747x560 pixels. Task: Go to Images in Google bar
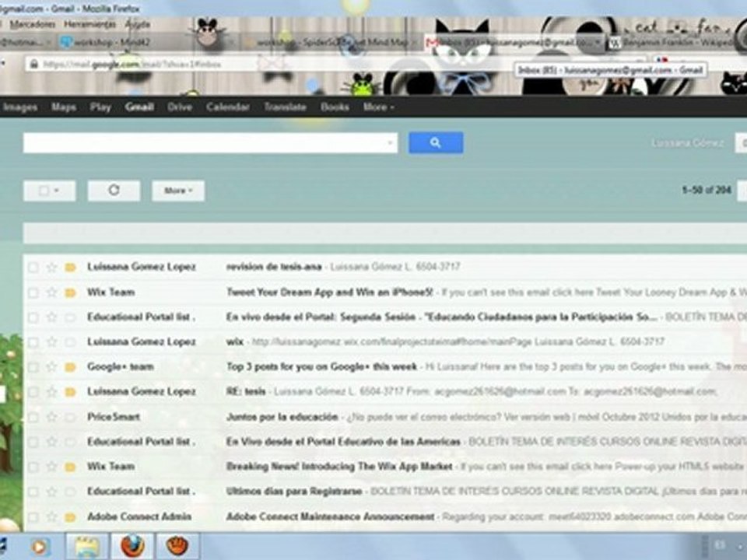point(20,107)
